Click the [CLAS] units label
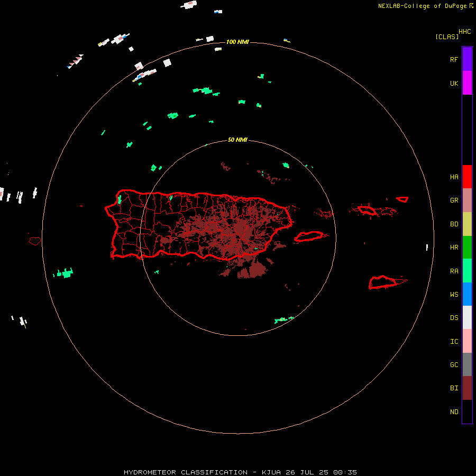This screenshot has height=476, width=476. [447, 36]
